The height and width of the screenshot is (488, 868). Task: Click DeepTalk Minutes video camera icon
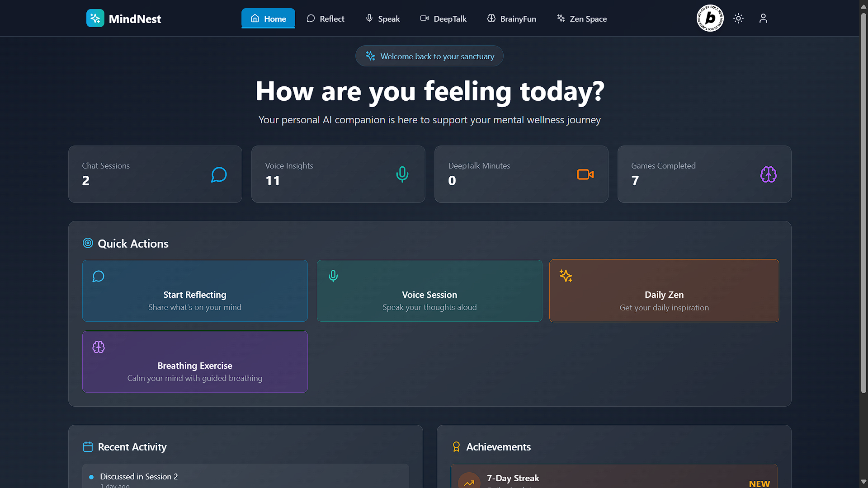pyautogui.click(x=585, y=174)
